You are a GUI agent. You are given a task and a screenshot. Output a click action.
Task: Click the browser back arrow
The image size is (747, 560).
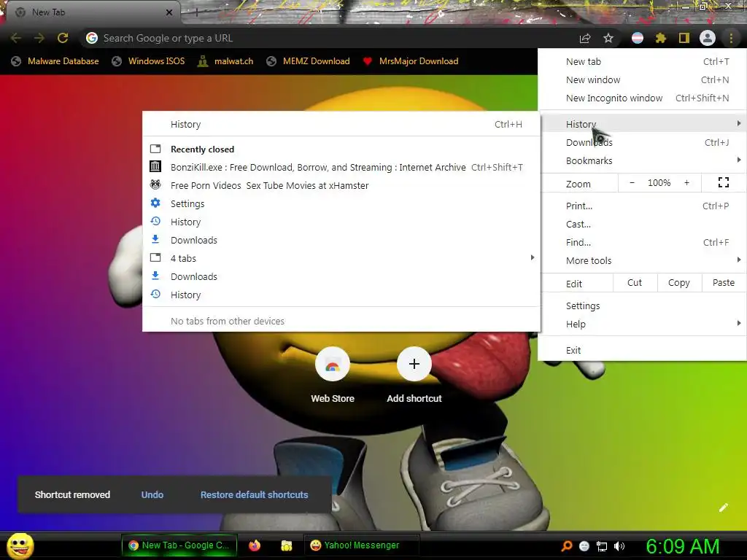tap(16, 38)
